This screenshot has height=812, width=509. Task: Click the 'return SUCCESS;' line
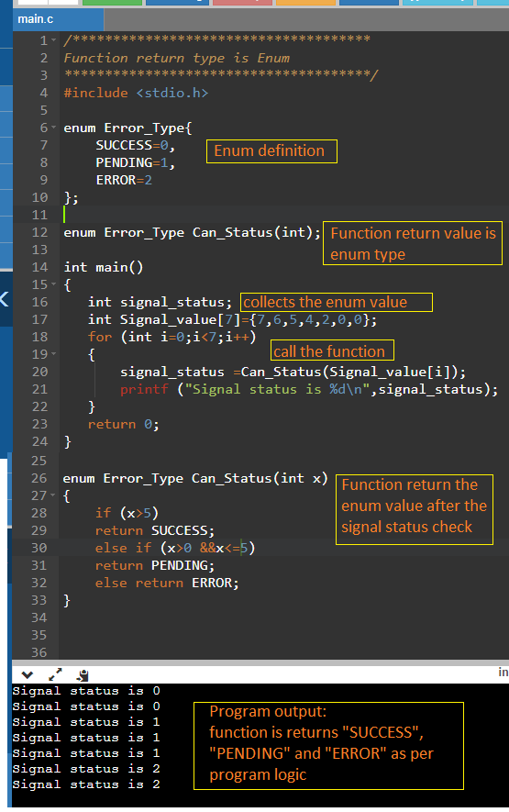(155, 530)
